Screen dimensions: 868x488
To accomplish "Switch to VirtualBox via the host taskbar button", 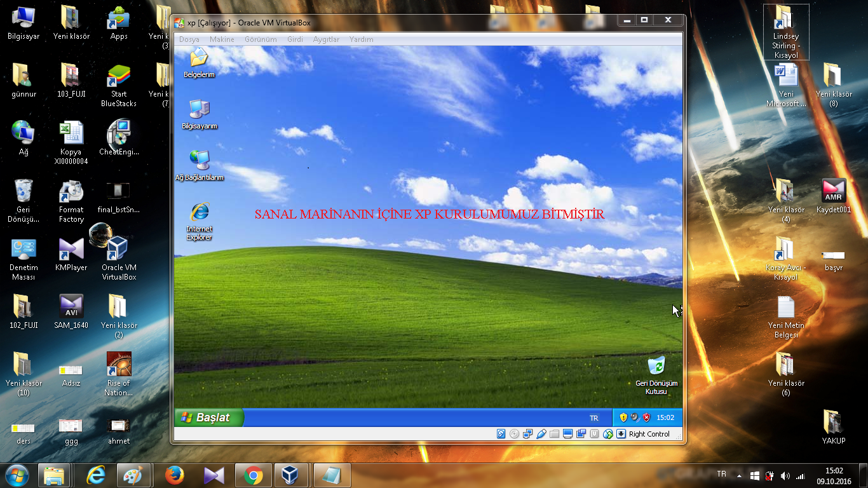I will tap(291, 475).
